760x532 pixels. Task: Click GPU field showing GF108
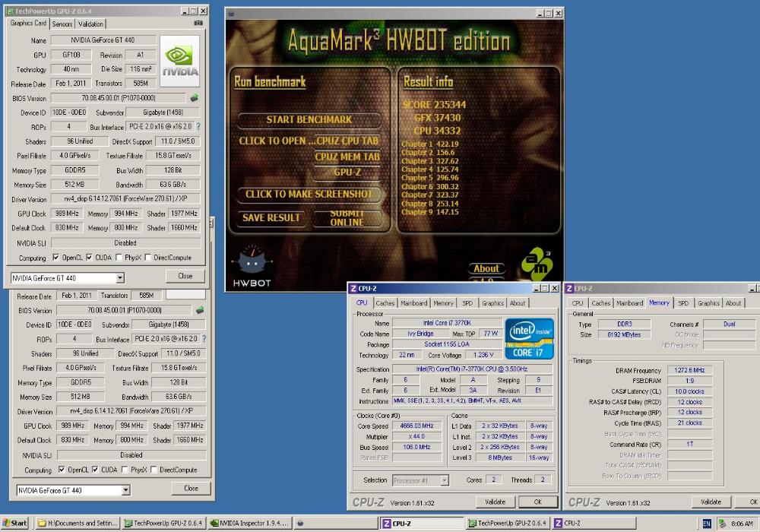(x=71, y=55)
